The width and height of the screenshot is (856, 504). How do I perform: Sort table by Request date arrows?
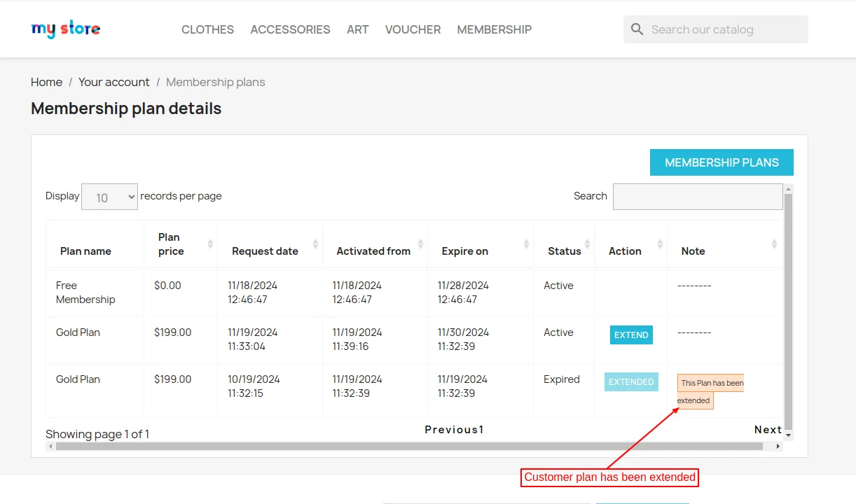click(x=315, y=244)
